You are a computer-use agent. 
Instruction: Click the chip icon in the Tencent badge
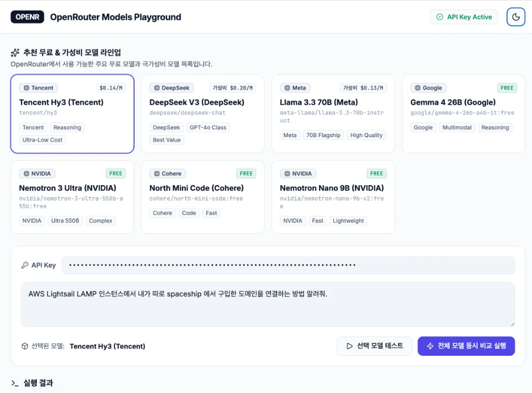click(x=27, y=88)
